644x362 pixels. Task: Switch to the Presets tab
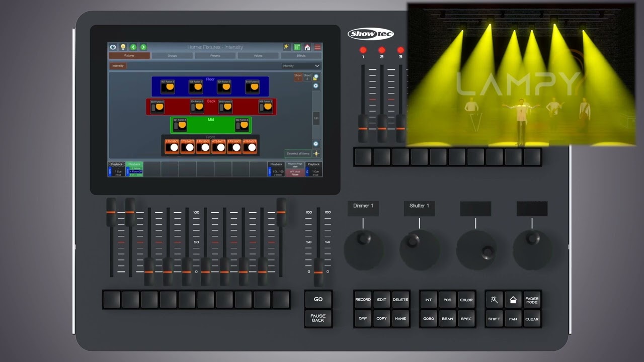215,56
